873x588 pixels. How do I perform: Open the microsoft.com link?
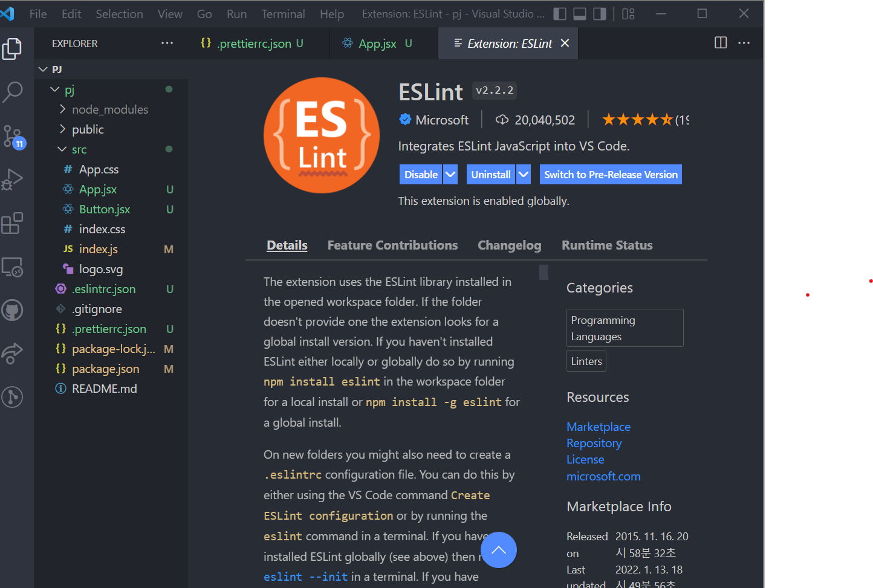point(603,476)
